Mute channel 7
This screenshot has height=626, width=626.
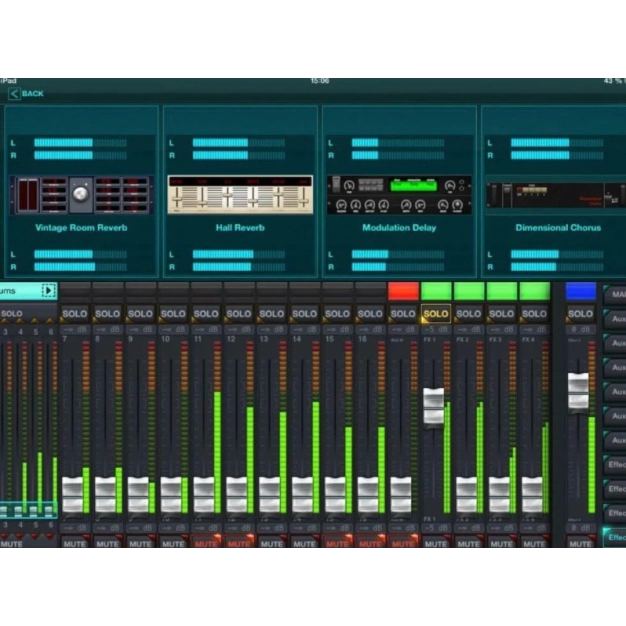pos(75,543)
